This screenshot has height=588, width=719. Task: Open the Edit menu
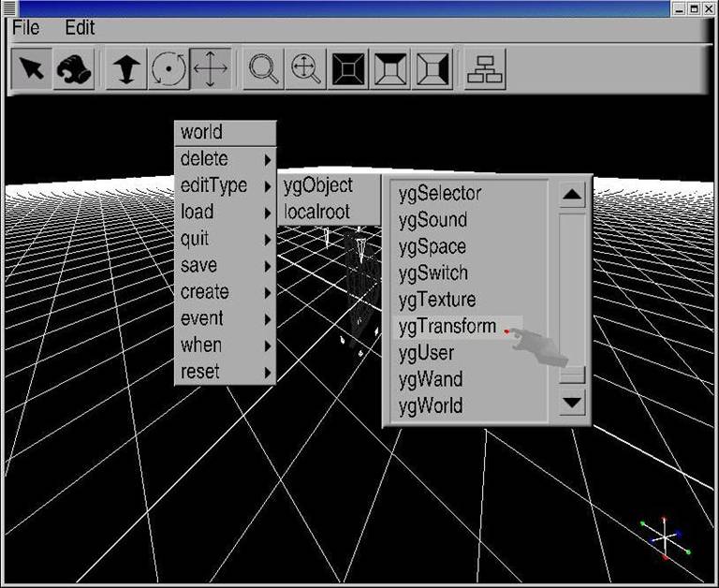point(80,28)
